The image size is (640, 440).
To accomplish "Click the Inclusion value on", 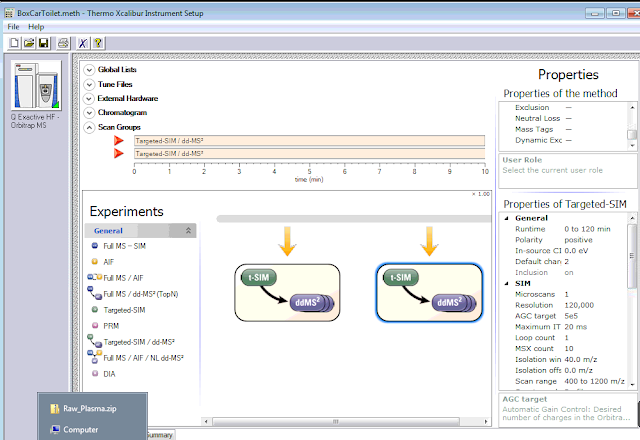I will [x=569, y=273].
